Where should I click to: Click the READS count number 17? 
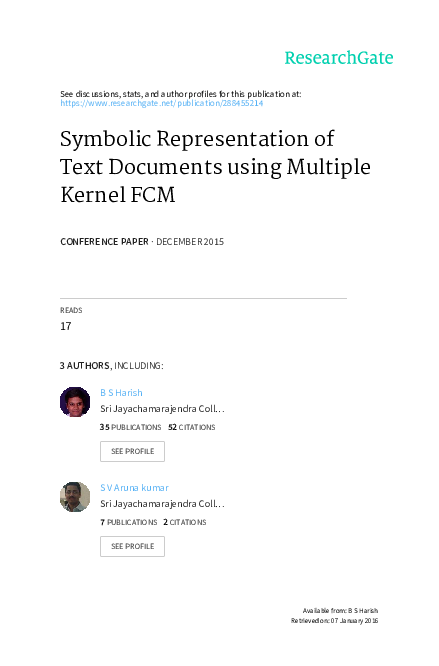(66, 326)
